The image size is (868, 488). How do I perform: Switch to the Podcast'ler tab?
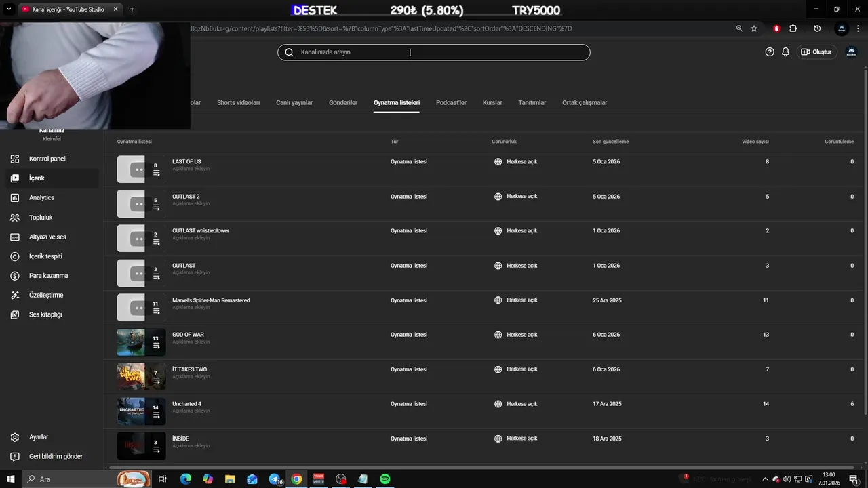451,103
